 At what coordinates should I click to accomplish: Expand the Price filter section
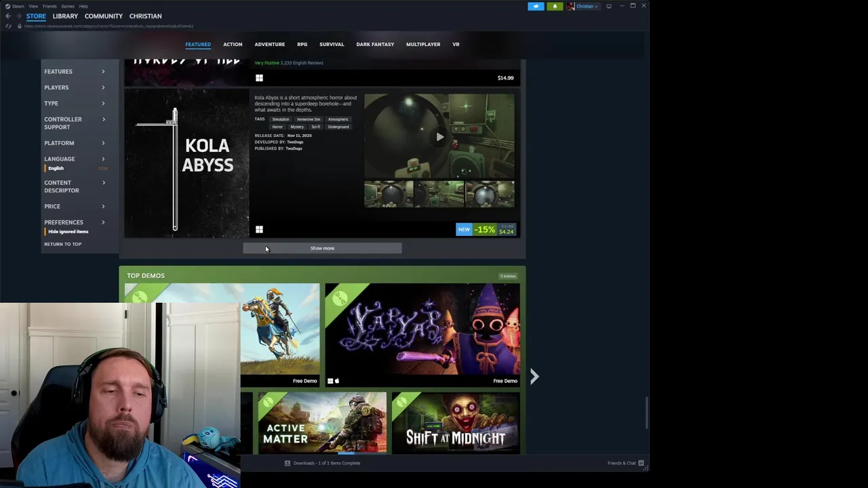click(75, 206)
